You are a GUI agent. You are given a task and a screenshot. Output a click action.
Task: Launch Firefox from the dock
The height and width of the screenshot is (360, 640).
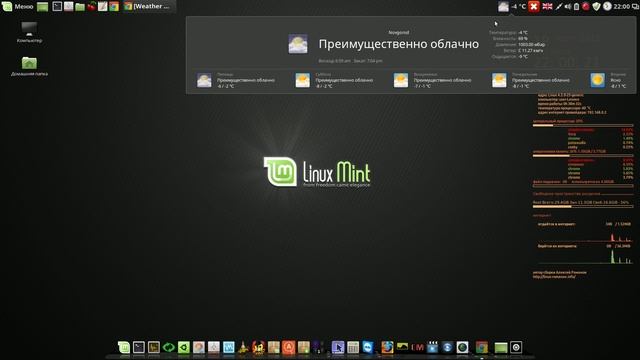(387, 347)
